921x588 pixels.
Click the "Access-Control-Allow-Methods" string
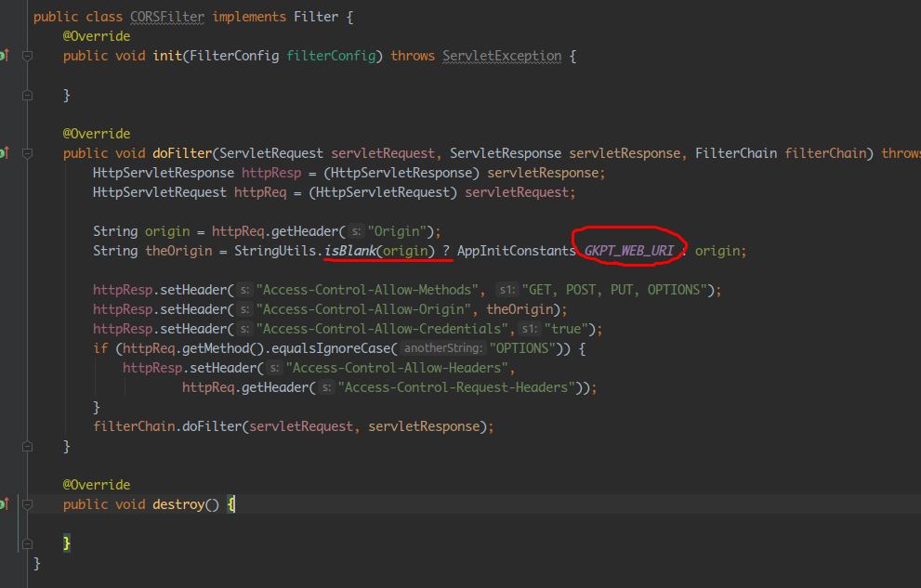point(367,290)
